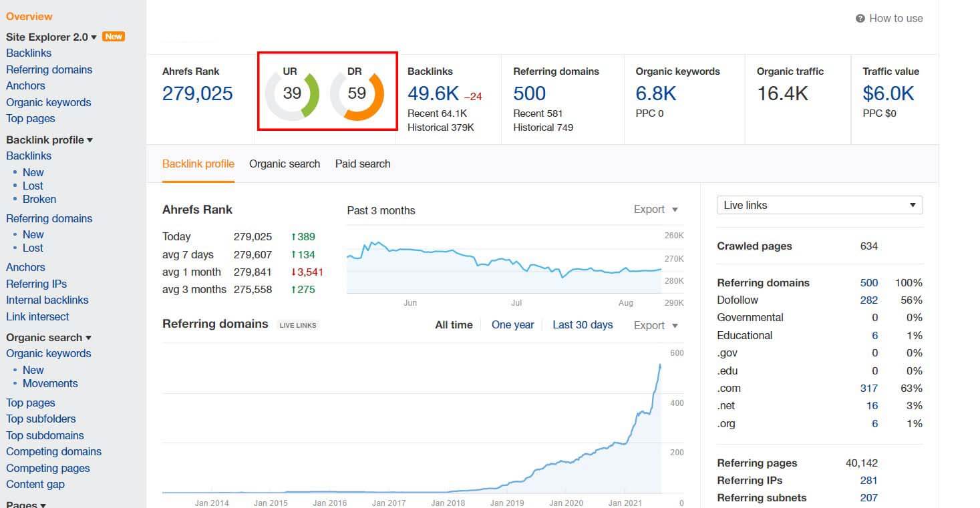The image size is (980, 508).
Task: Open Broken backlinks in the sidebar
Action: (x=39, y=199)
